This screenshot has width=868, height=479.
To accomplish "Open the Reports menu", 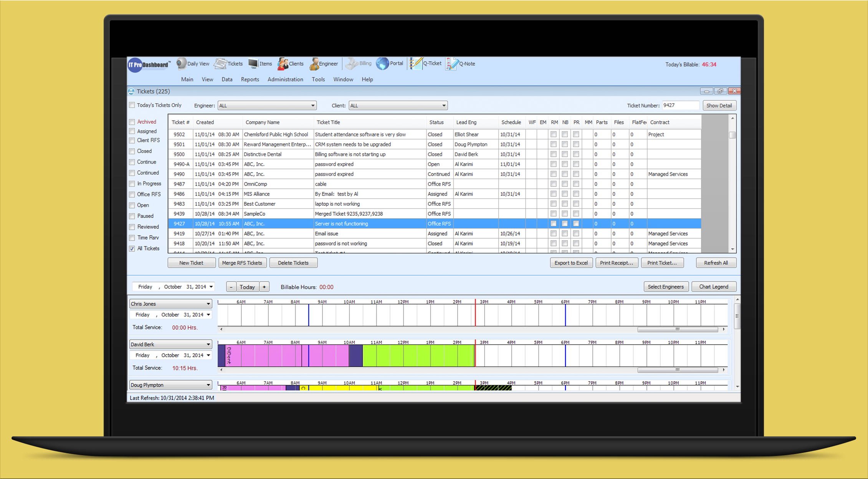I will [x=250, y=80].
